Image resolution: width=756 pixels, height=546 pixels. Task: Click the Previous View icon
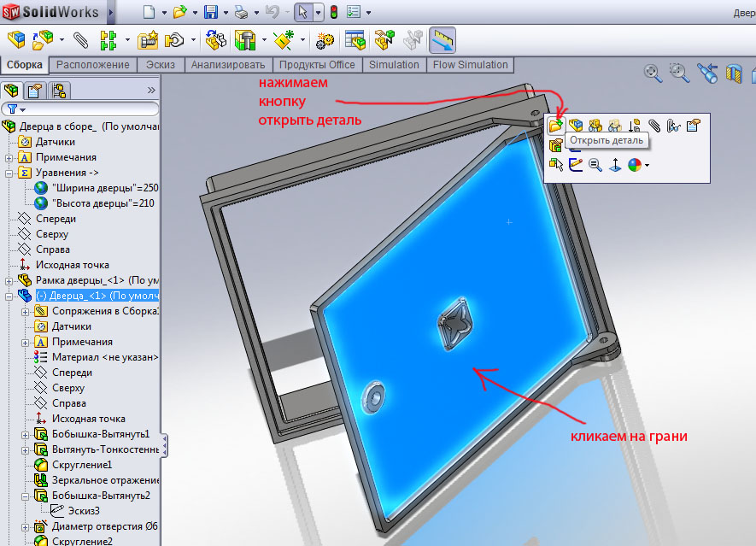(706, 73)
